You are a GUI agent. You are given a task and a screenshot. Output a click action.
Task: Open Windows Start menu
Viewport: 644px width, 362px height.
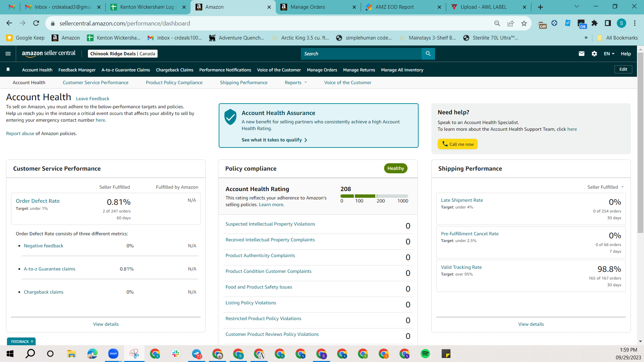tap(10, 354)
